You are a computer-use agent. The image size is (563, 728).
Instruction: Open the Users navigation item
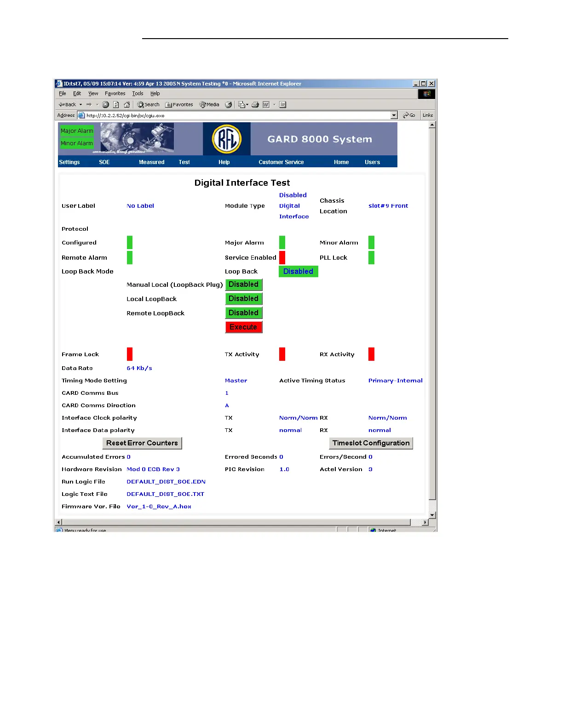tap(373, 162)
